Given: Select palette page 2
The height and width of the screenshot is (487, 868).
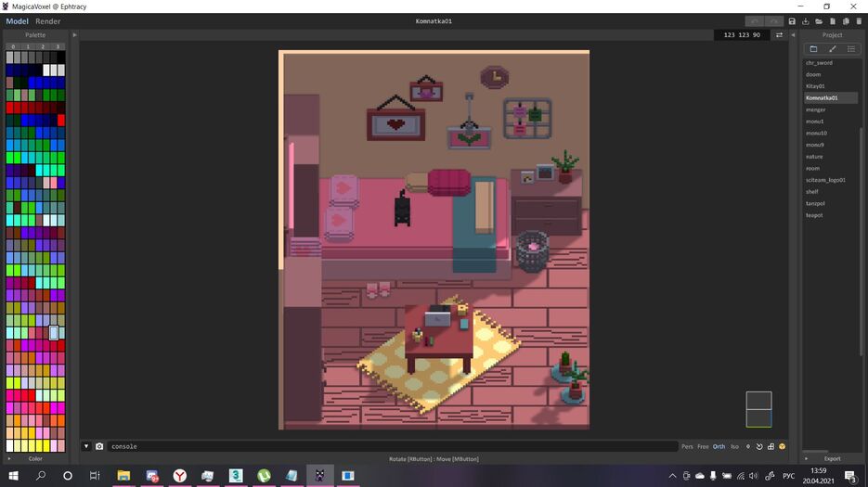Looking at the screenshot, I should (43, 46).
